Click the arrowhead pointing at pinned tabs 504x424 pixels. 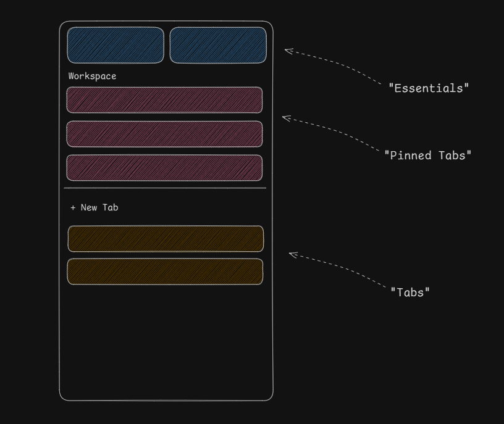(x=286, y=118)
